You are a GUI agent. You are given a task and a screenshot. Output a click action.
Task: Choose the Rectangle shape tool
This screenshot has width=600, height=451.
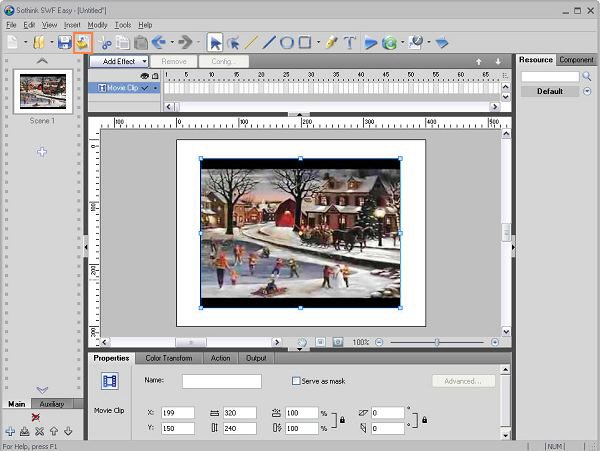tap(305, 42)
